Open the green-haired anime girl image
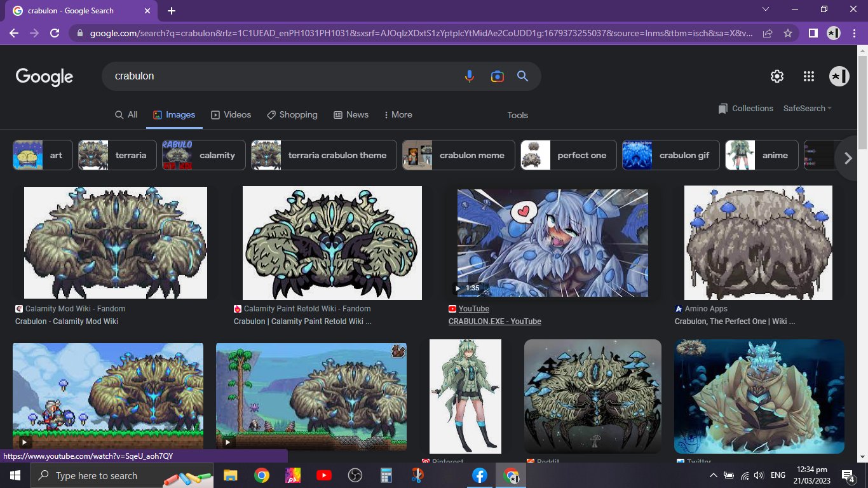868x488 pixels. [x=465, y=396]
